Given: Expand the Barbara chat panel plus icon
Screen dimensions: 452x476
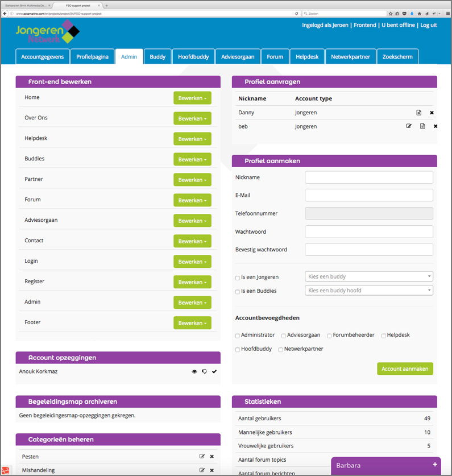Looking at the screenshot, I should [x=435, y=465].
